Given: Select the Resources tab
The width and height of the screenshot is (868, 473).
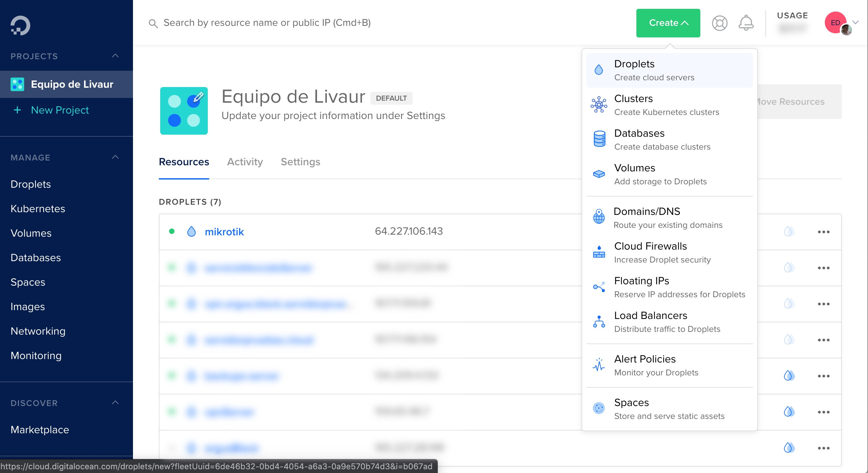Looking at the screenshot, I should (x=184, y=162).
